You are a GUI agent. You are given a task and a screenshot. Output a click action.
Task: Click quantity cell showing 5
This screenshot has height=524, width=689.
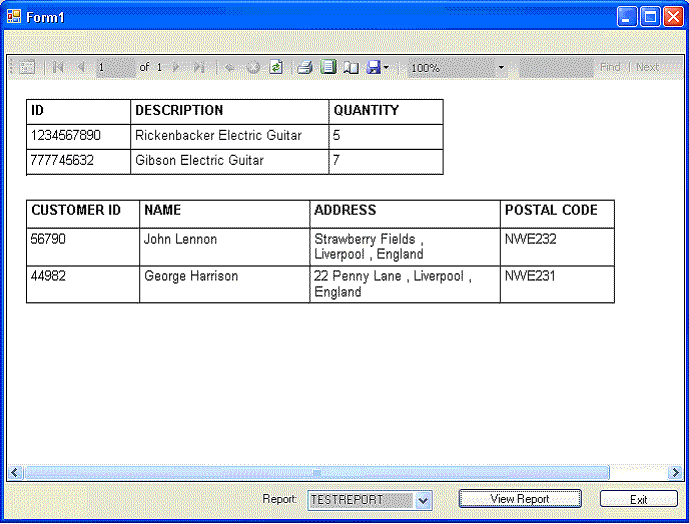click(x=386, y=137)
